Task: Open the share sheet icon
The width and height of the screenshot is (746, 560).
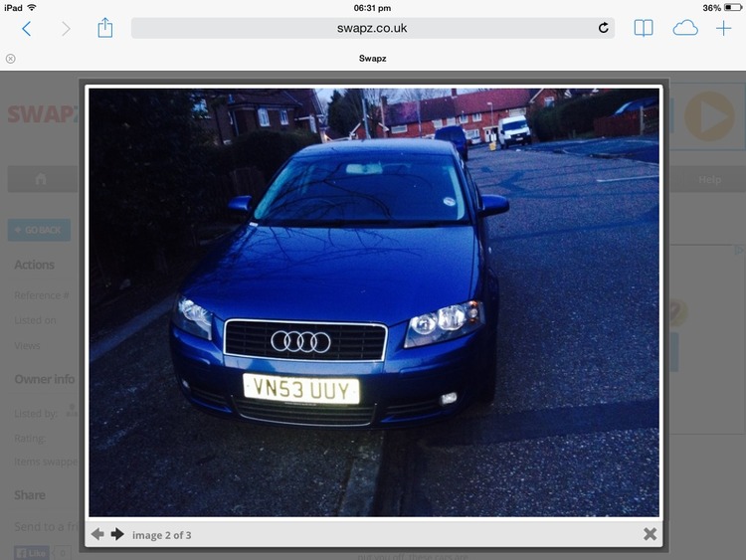Action: click(105, 28)
